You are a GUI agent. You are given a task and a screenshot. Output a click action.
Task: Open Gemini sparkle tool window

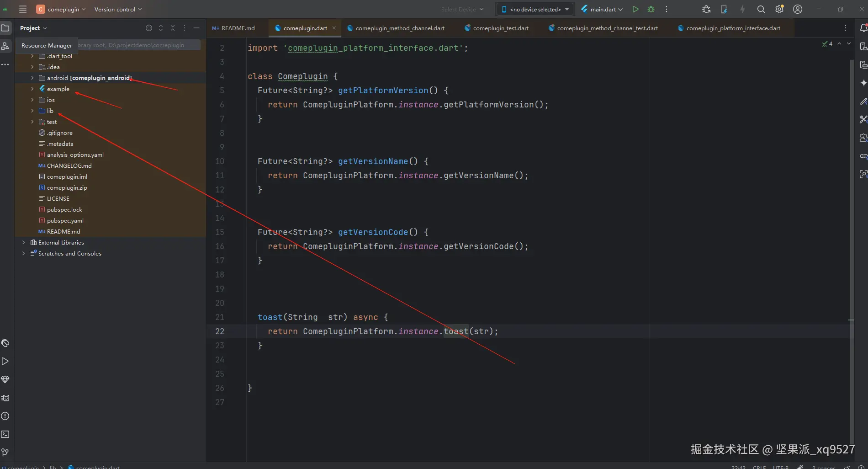[x=863, y=83]
